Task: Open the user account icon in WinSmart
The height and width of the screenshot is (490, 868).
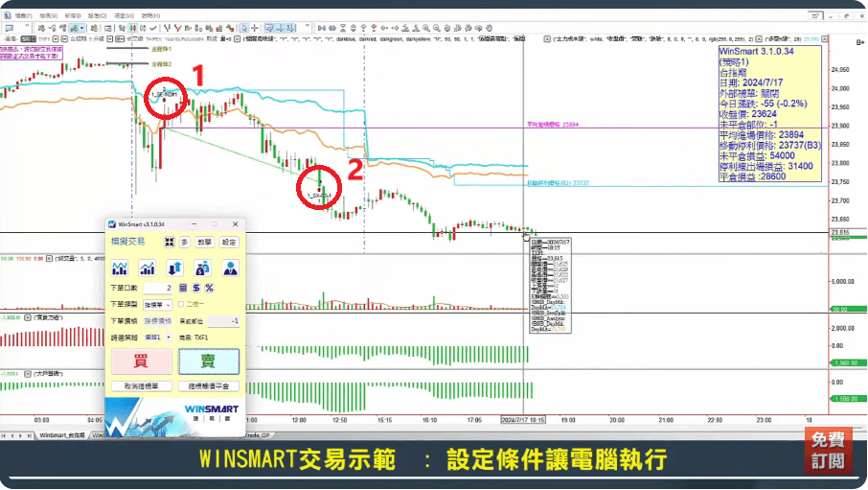Action: pyautogui.click(x=230, y=268)
